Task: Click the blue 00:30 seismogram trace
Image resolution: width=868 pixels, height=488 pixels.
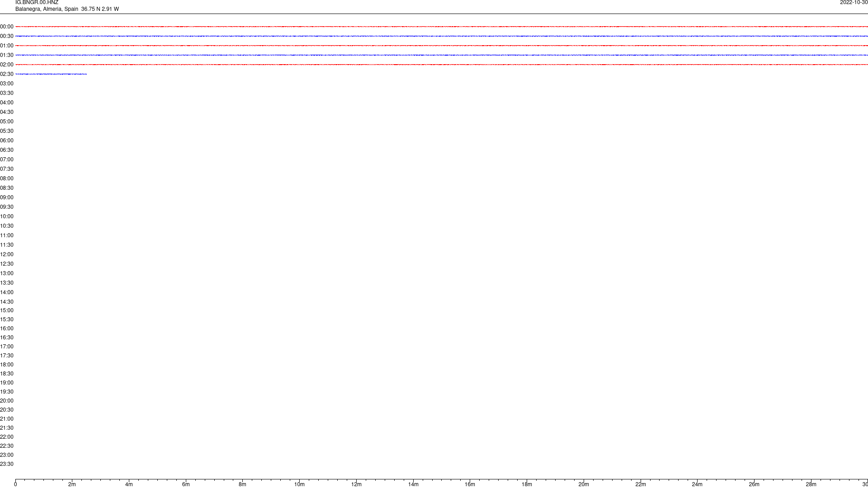Action: coord(442,36)
